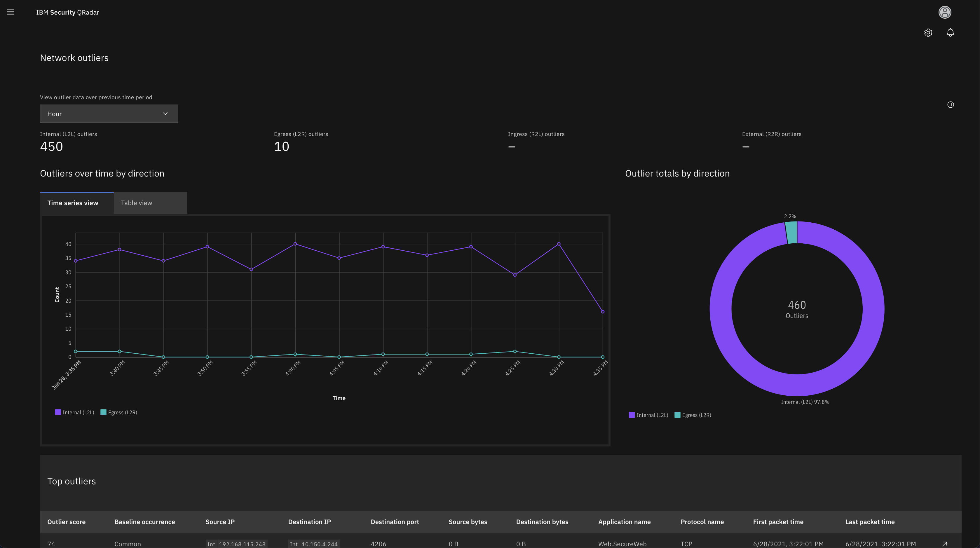The image size is (980, 548).
Task: Toggle Egress (L2R) legend in line chart
Action: click(119, 412)
